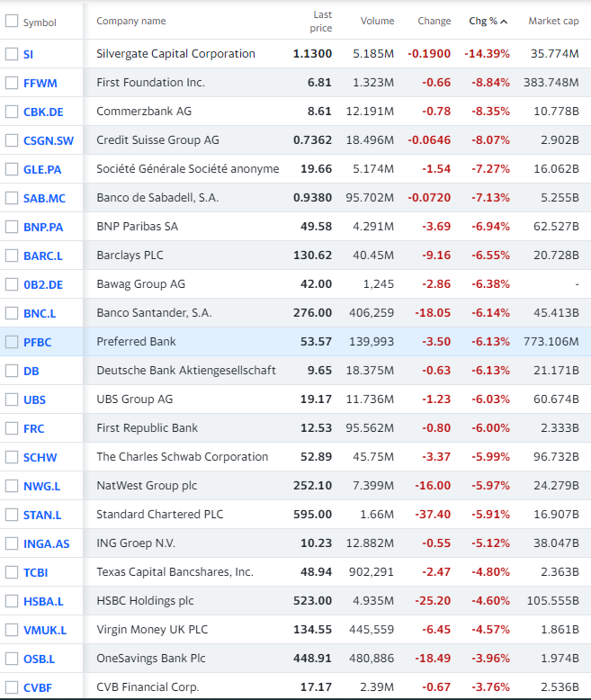Open the CSGN.SW symbol link
591x700 pixels.
tap(49, 140)
